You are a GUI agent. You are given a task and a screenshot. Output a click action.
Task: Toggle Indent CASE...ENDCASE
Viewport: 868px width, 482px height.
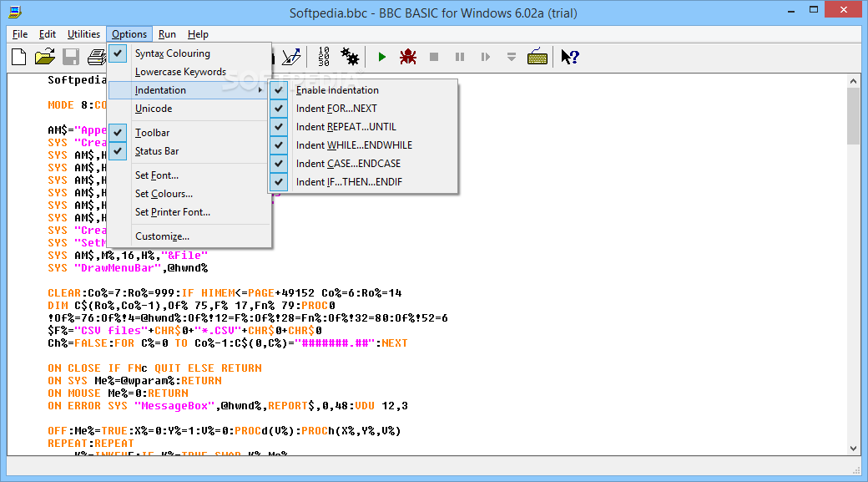[363, 163]
